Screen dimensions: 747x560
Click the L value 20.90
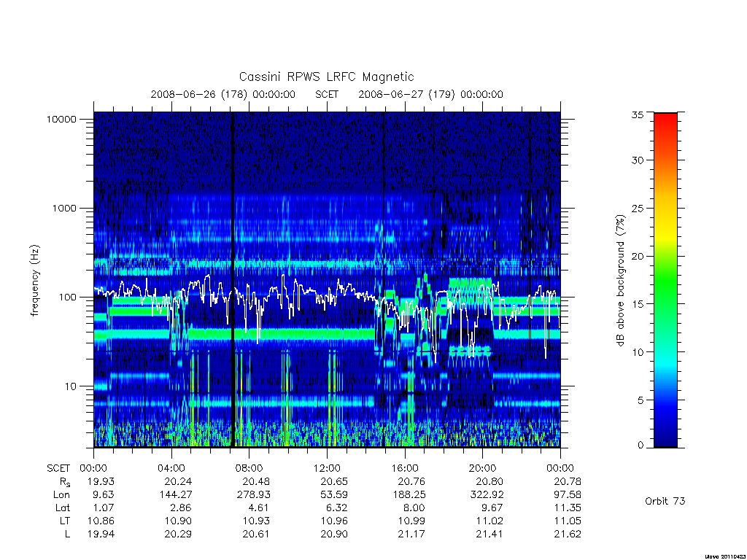tap(334, 534)
